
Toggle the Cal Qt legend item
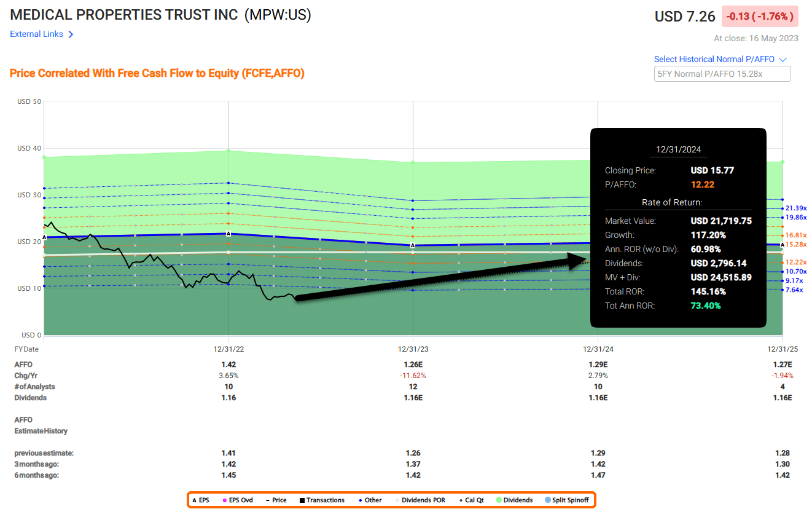tap(471, 500)
